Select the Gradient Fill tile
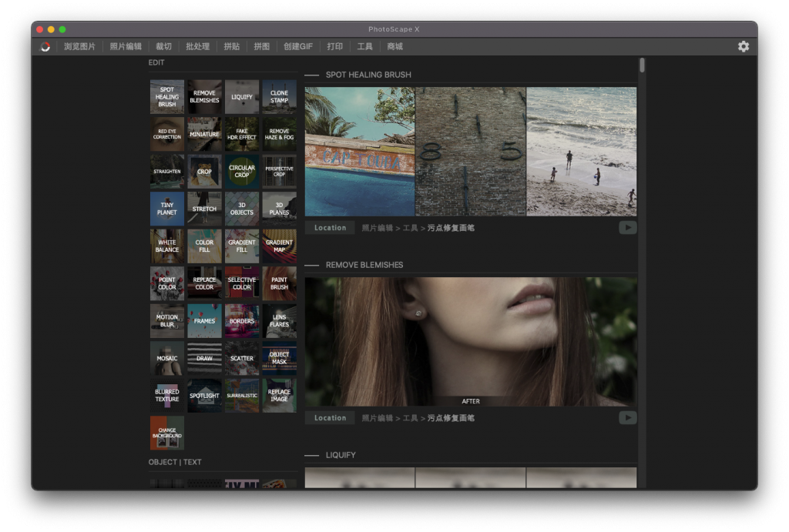Viewport: 789px width, 532px height. [242, 246]
